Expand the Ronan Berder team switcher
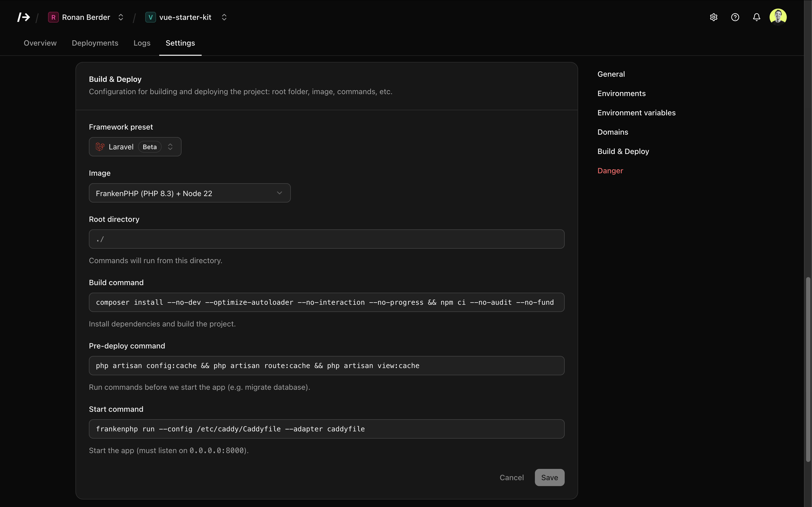812x507 pixels. 121,17
